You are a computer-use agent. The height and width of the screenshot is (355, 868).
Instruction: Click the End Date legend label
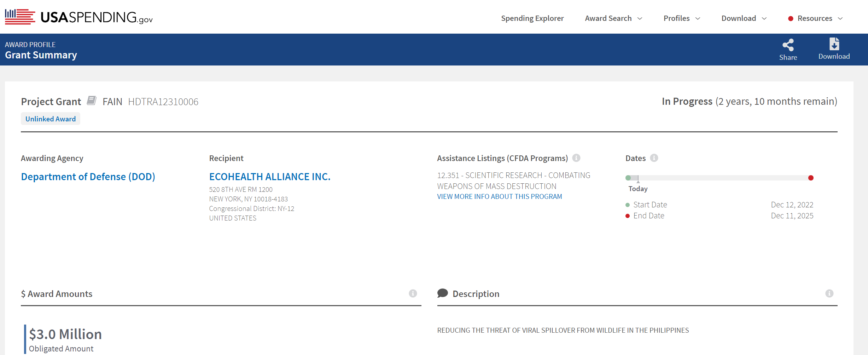point(649,216)
